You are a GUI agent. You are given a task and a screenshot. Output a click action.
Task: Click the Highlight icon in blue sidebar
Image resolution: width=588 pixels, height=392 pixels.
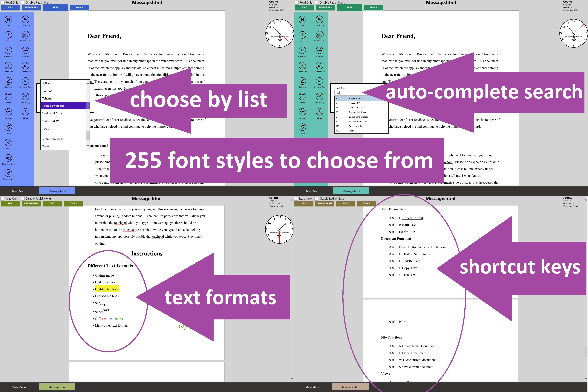[8, 81]
